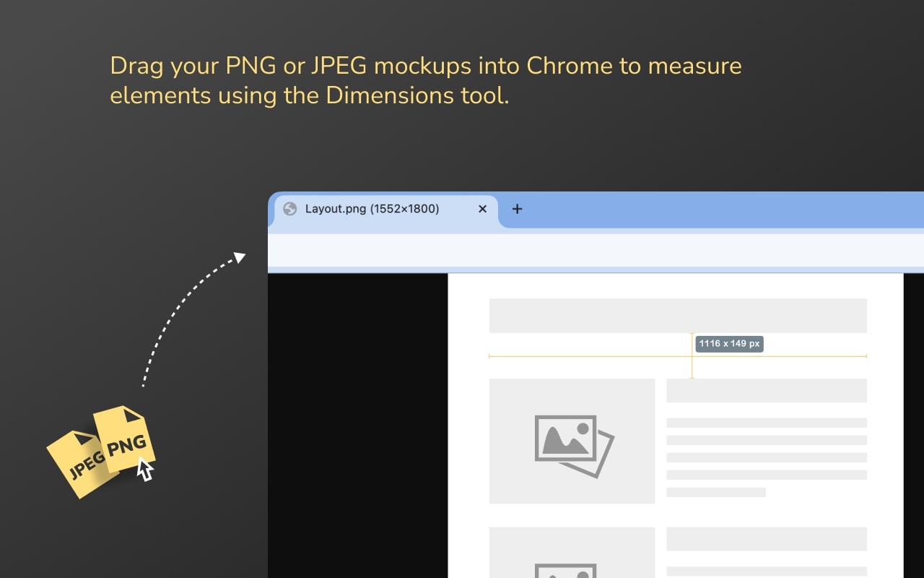Click the globe favicon on Layout.png tab
This screenshot has height=578, width=924.
pos(290,209)
